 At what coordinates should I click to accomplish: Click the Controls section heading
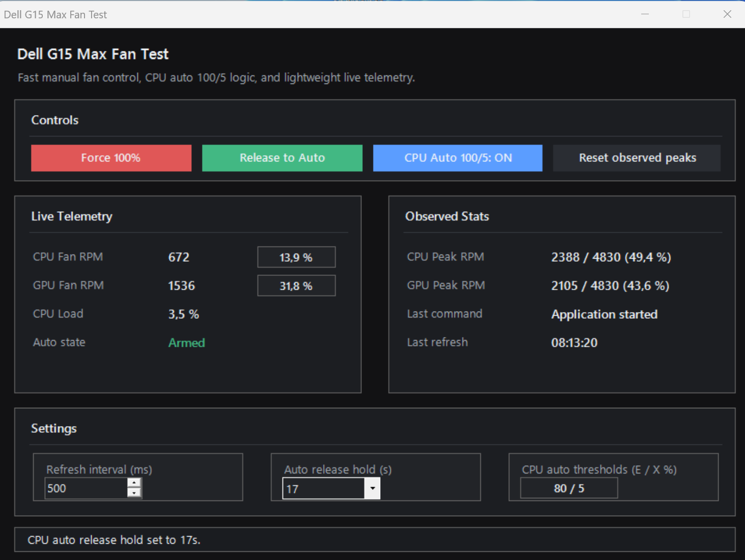pyautogui.click(x=55, y=120)
